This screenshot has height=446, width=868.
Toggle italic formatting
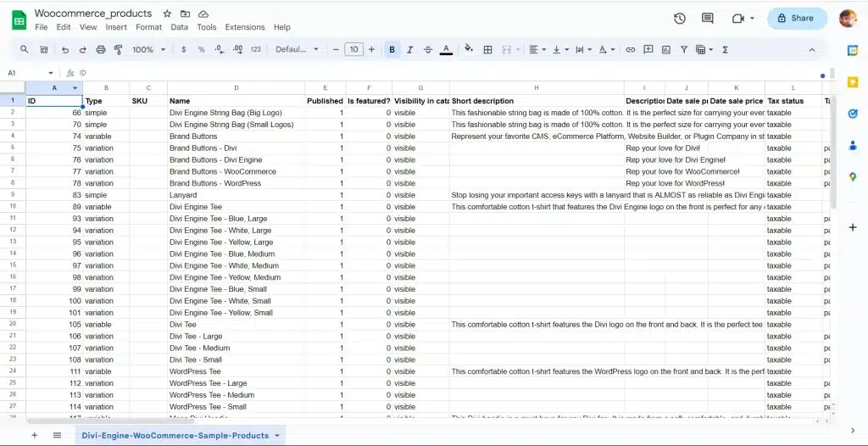(x=409, y=50)
